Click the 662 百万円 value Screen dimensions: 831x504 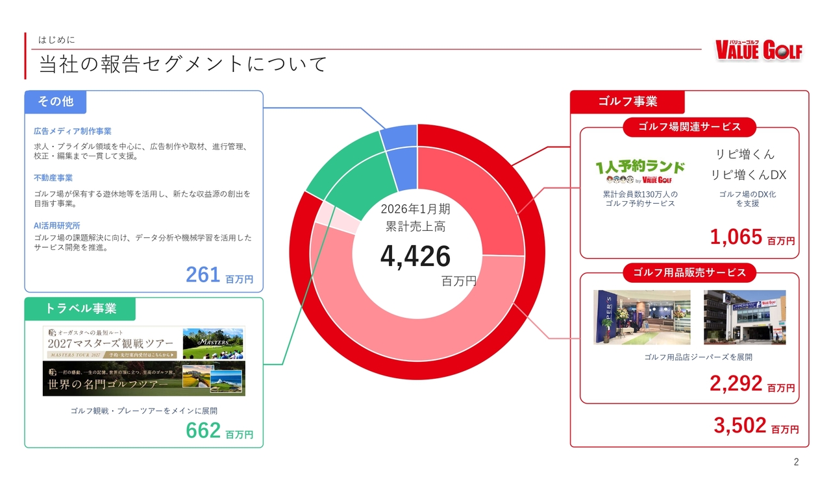pyautogui.click(x=219, y=431)
